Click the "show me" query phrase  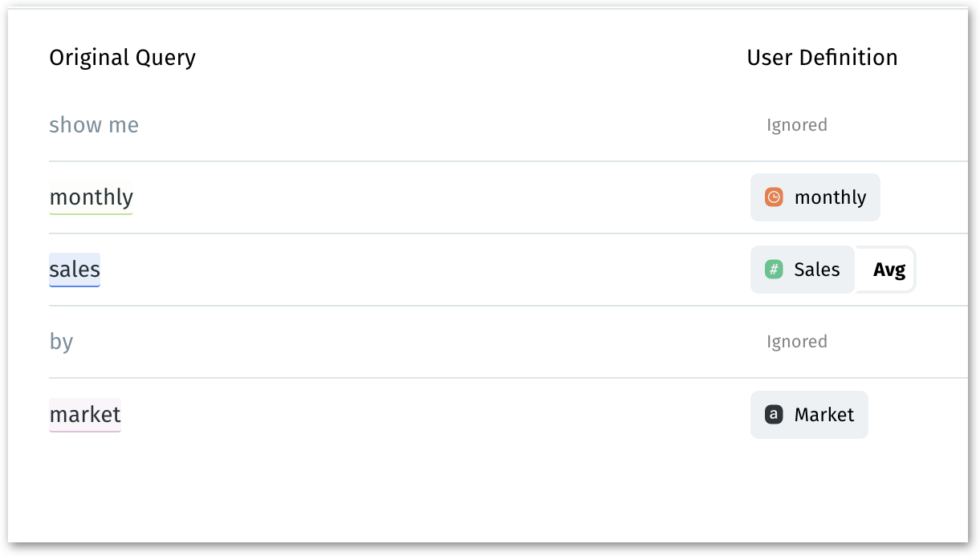94,125
